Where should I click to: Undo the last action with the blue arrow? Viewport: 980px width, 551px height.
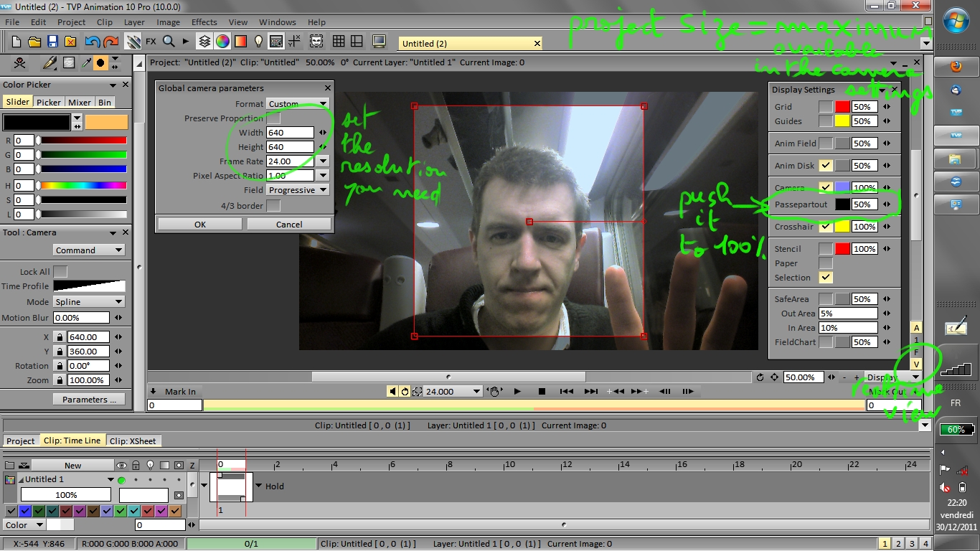[93, 42]
